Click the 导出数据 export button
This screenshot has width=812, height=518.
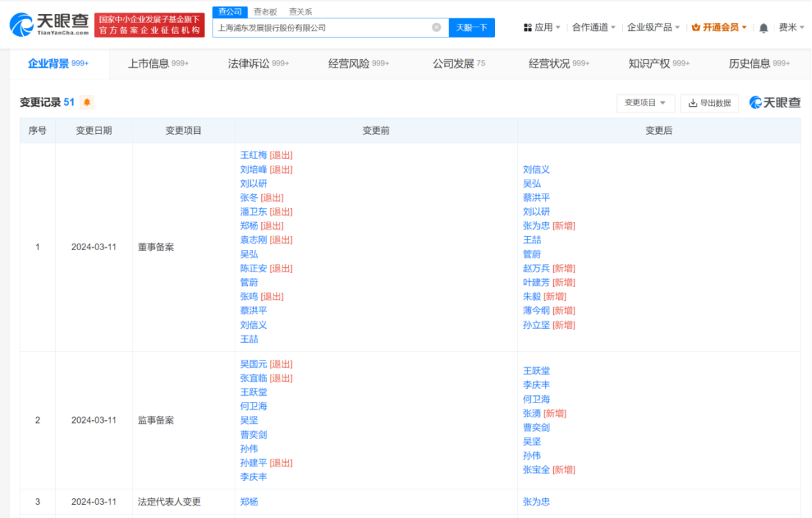(x=710, y=103)
